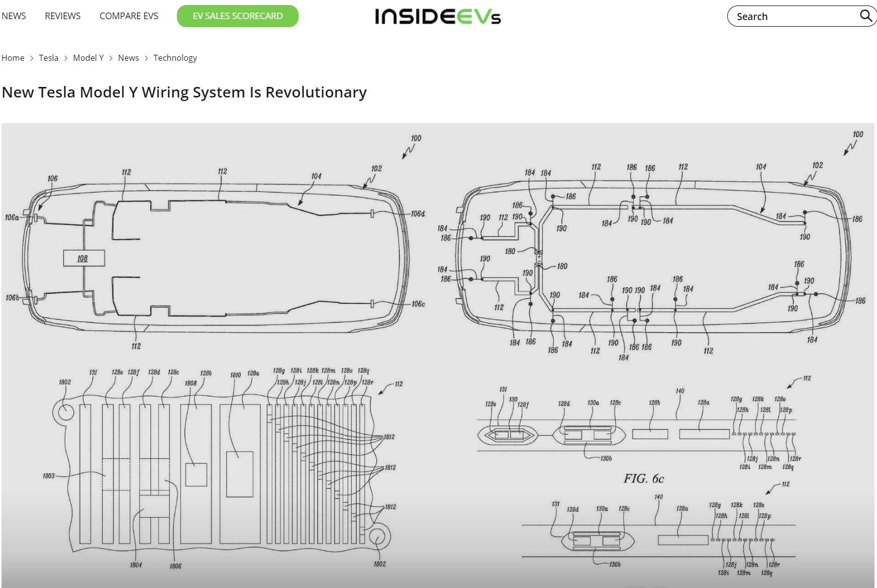Open the Tesla breadcrumb link
The image size is (877, 588).
[x=49, y=58]
